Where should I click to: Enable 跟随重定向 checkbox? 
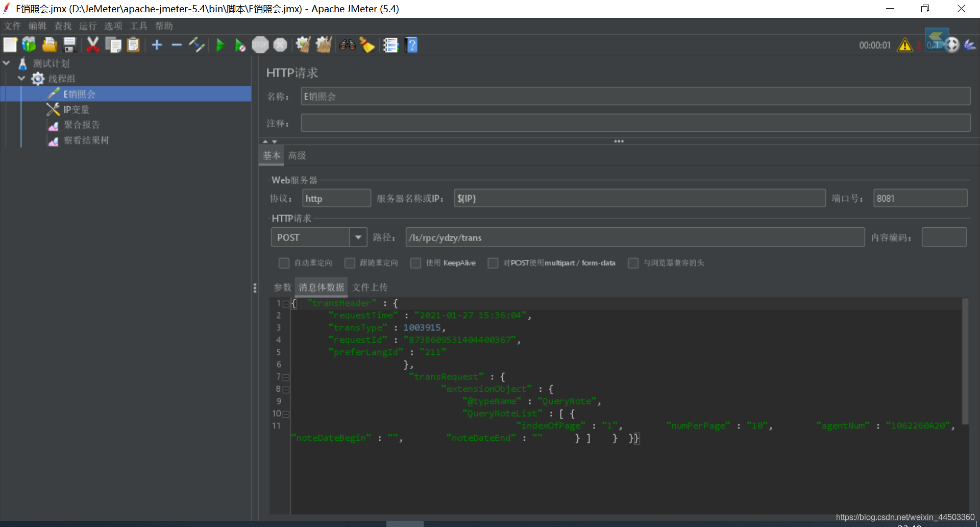click(x=350, y=263)
